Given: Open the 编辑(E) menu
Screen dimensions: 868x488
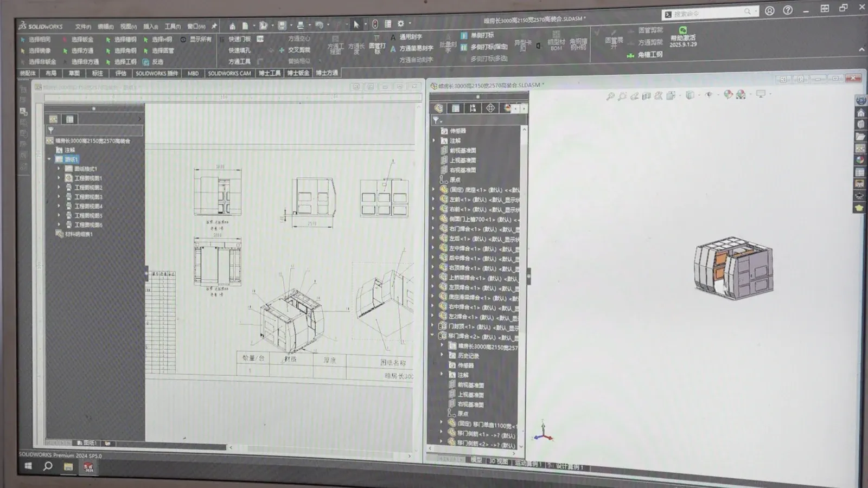Looking at the screenshot, I should [106, 27].
